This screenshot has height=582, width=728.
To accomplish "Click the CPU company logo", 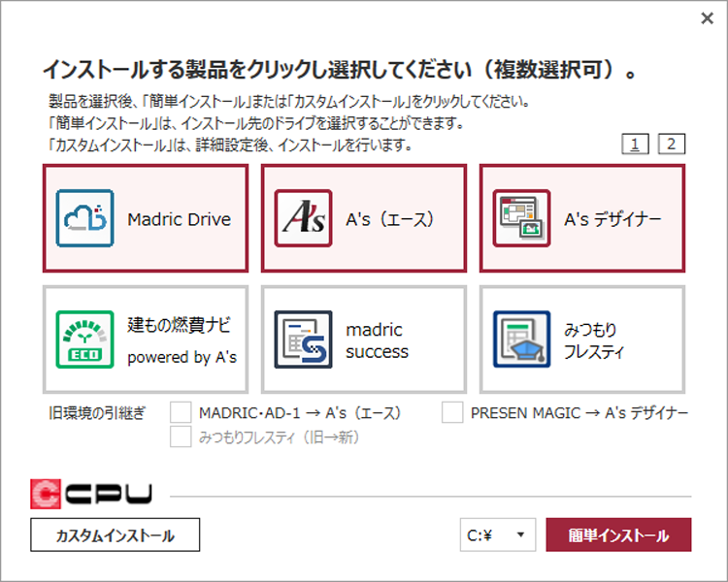I will pos(91,494).
